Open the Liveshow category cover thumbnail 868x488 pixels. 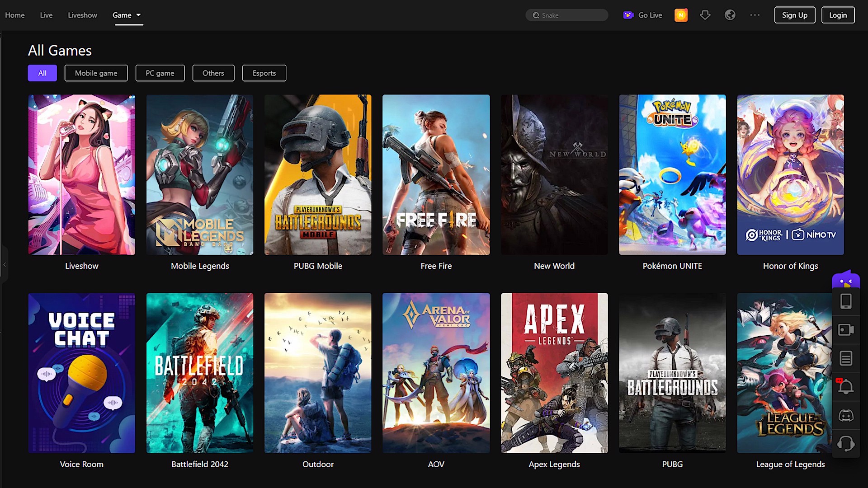pos(81,174)
